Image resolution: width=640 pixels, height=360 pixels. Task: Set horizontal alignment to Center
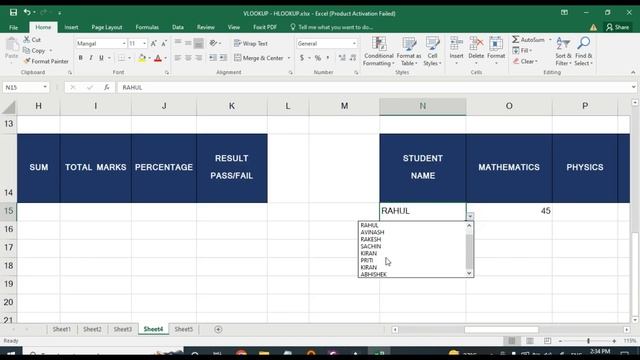coord(188,58)
